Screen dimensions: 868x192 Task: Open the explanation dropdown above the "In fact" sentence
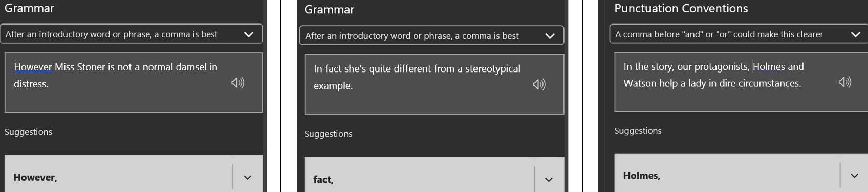click(431, 36)
